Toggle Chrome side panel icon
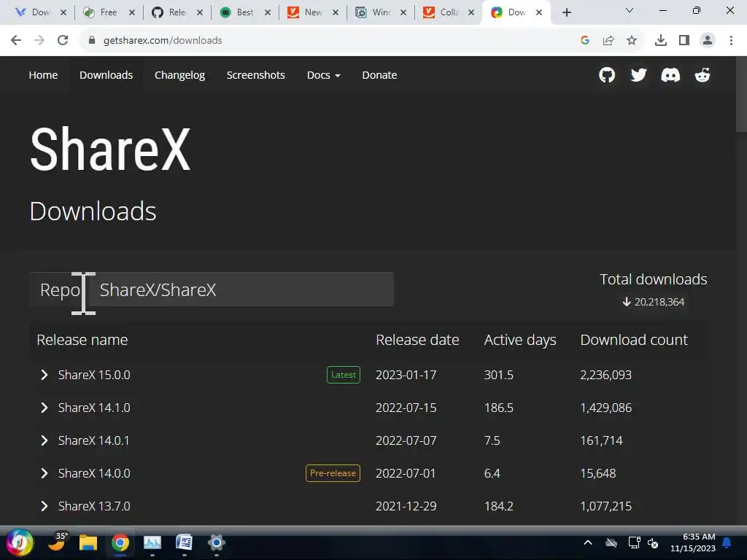Screen dimensions: 747x560 click(684, 40)
